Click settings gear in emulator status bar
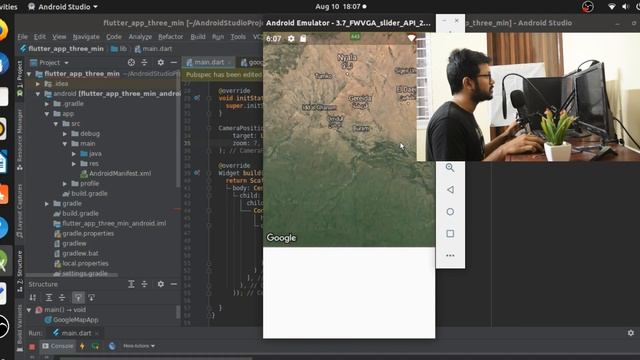Screen dimensions: 640x360 pyautogui.click(x=291, y=38)
